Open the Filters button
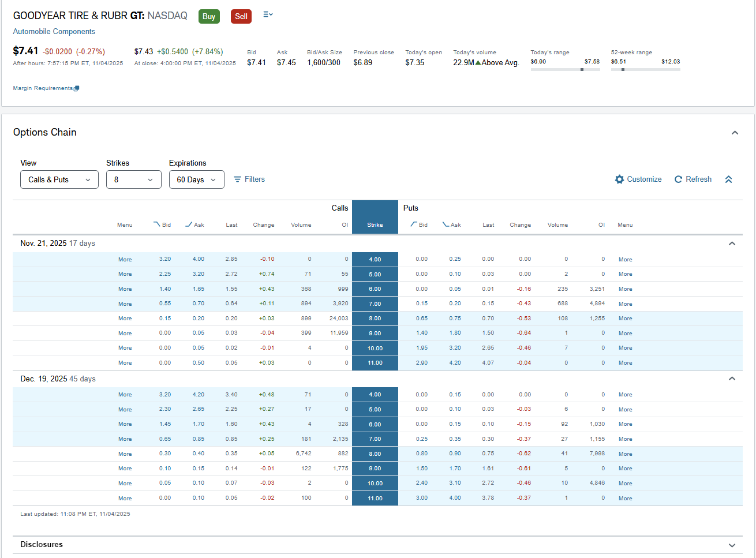This screenshot has width=756, height=558. [x=249, y=179]
